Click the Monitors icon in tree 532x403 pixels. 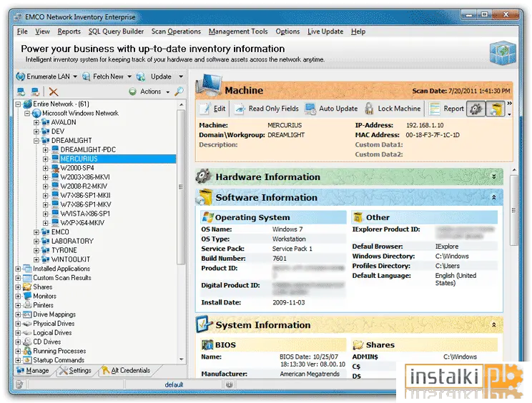point(27,296)
